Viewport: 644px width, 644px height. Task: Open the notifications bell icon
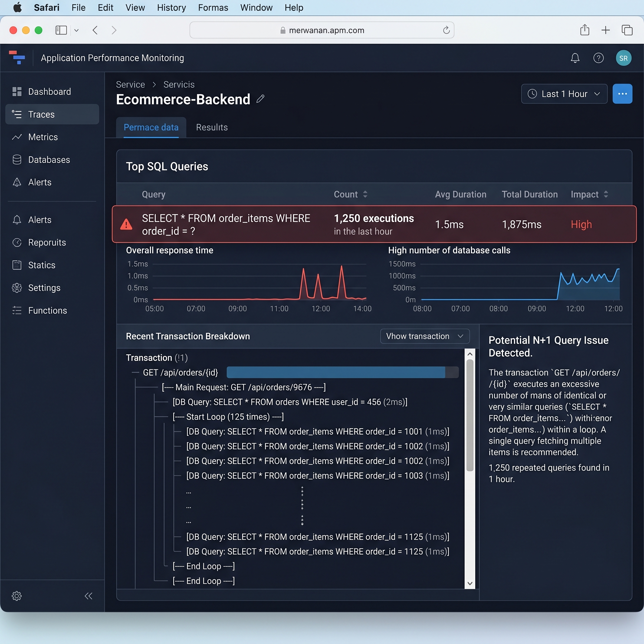[x=575, y=58]
